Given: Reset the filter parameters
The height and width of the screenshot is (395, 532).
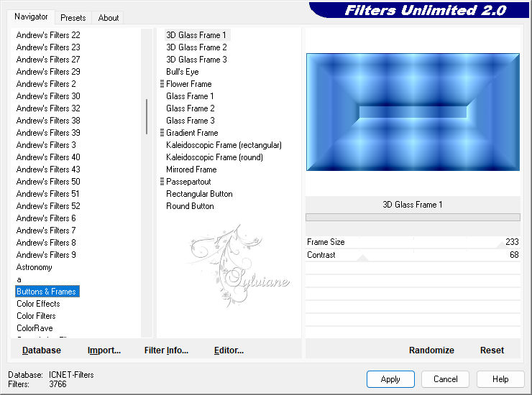Looking at the screenshot, I should click(x=492, y=350).
